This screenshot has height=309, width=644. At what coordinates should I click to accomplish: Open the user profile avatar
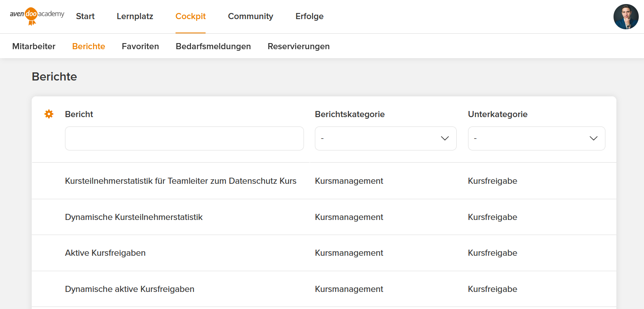click(626, 17)
